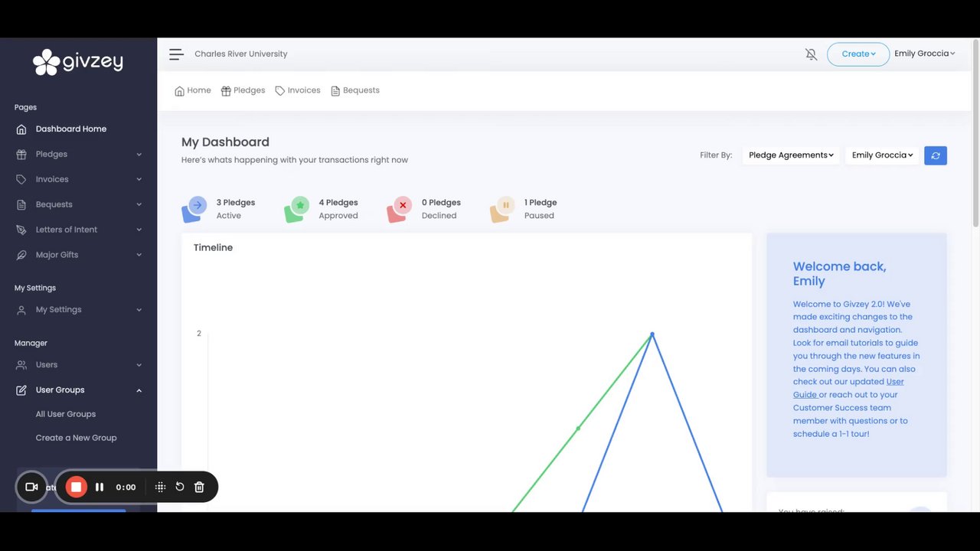
Task: Follow the User Guide link
Action: (x=848, y=388)
